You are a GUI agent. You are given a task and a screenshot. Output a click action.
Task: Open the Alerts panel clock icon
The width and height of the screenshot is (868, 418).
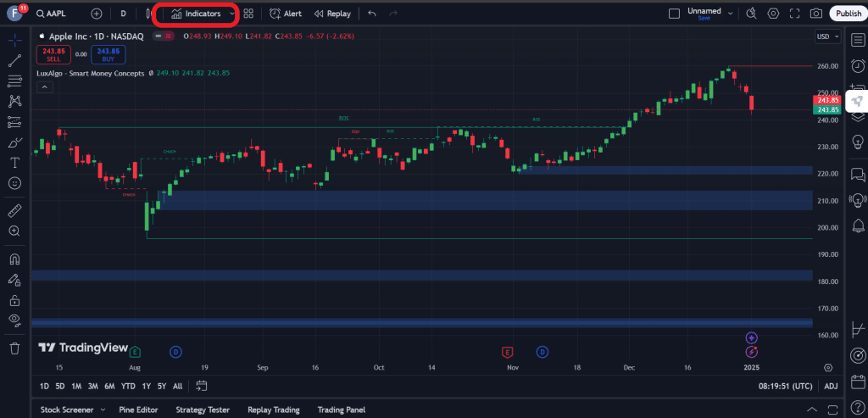point(858,64)
